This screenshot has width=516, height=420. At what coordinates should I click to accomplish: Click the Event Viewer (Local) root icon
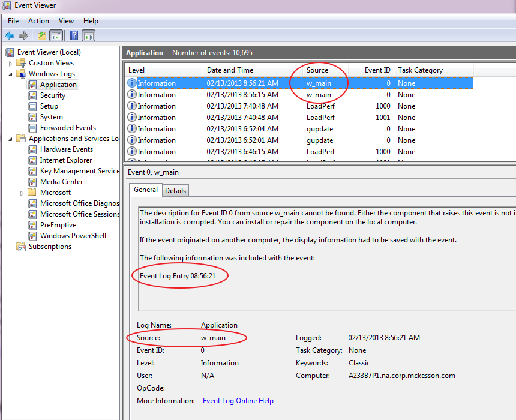pyautogui.click(x=10, y=52)
